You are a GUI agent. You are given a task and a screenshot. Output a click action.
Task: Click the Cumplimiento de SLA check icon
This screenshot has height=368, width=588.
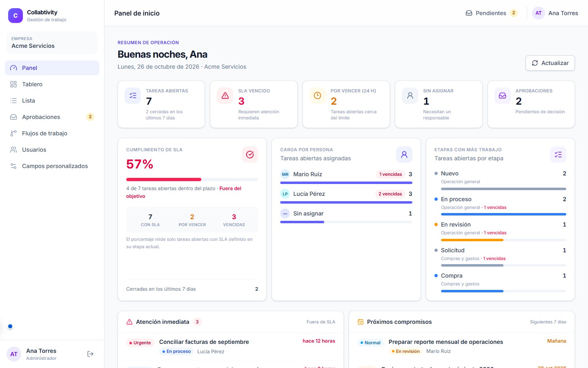click(250, 155)
